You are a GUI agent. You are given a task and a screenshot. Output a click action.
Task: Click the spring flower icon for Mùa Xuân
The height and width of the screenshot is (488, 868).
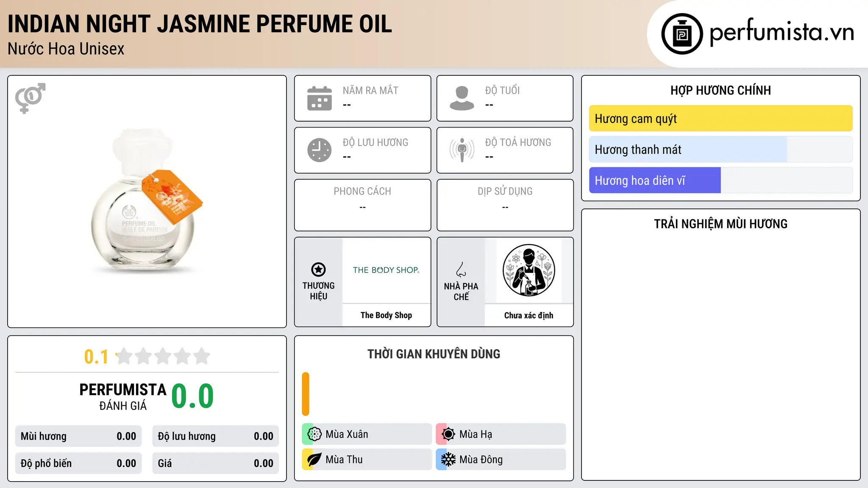tap(314, 434)
